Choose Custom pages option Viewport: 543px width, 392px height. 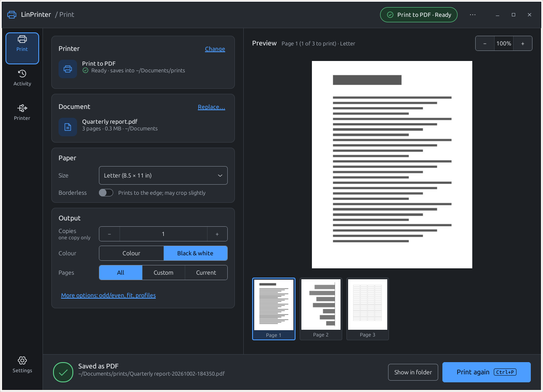coord(163,273)
